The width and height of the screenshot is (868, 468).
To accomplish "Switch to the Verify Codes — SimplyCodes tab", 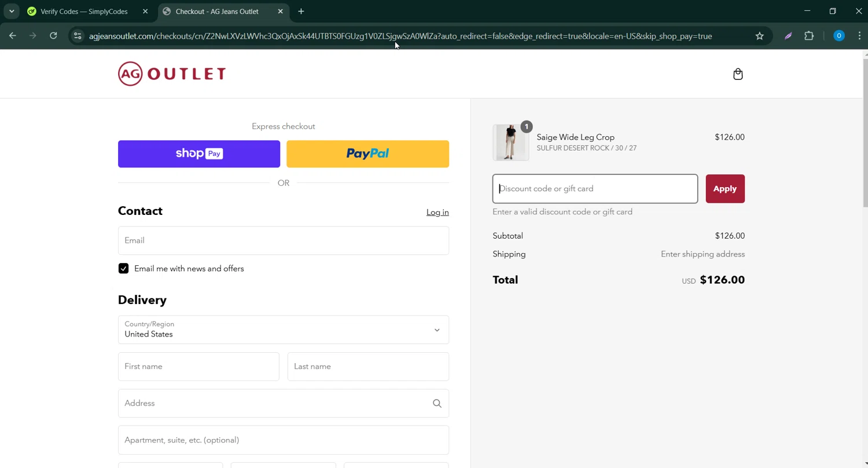I will click(88, 11).
